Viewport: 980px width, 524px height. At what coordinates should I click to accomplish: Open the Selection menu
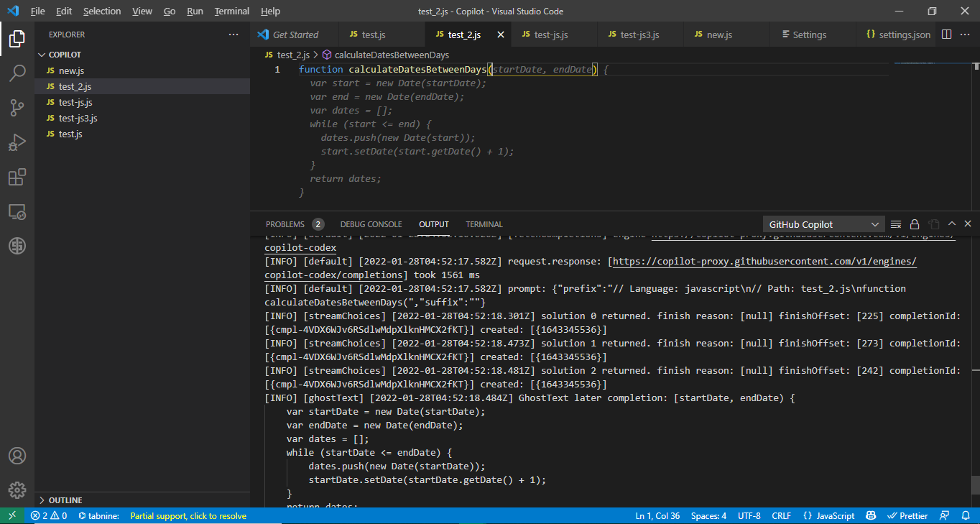pos(102,12)
